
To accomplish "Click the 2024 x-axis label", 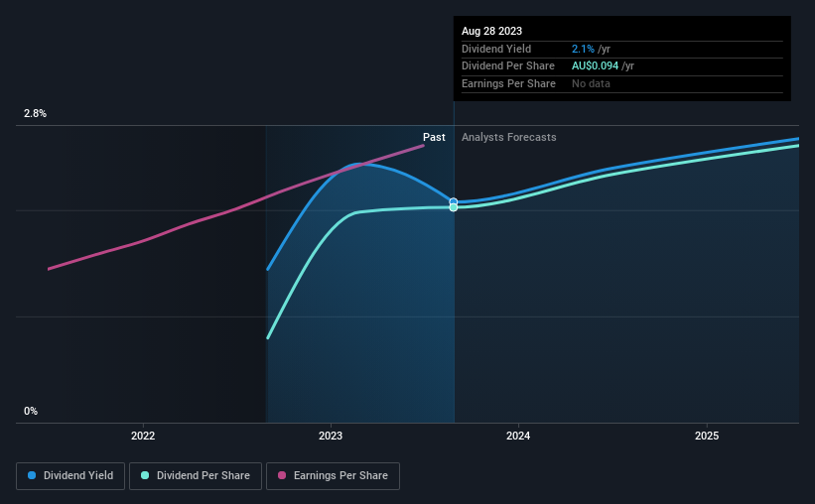I will [x=518, y=436].
